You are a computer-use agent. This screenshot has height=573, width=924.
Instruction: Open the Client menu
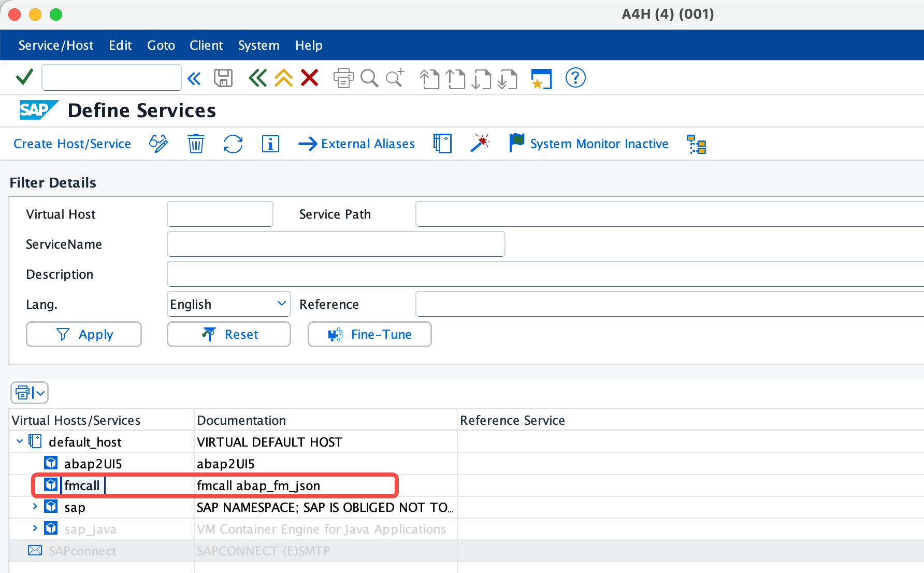coord(206,46)
